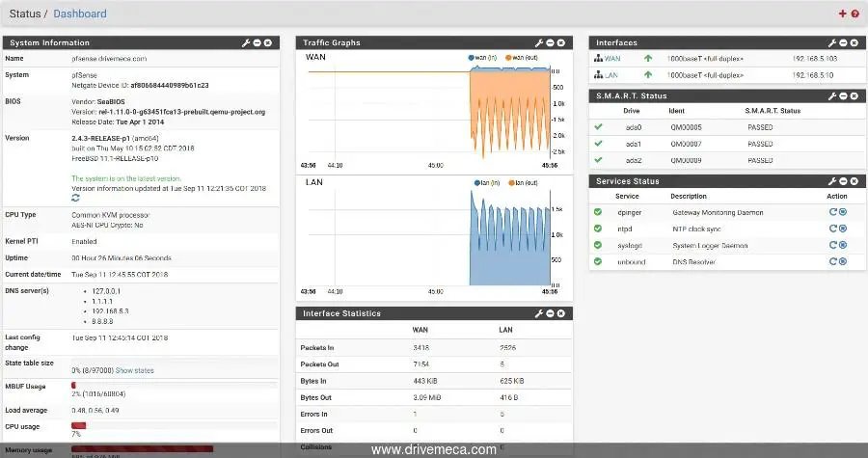Click the ada1 passed checkmark icon
868x458 pixels.
click(598, 144)
